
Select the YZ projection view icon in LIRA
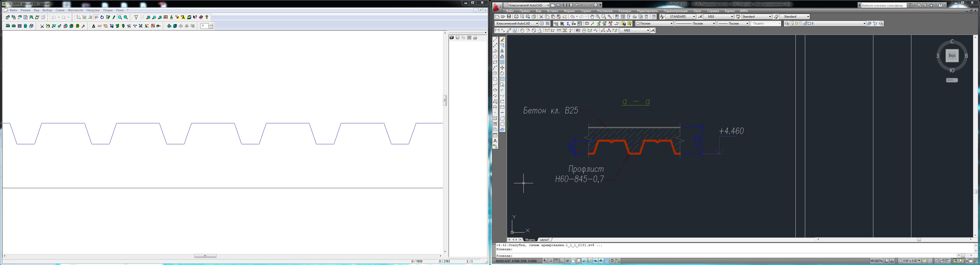coord(96,17)
